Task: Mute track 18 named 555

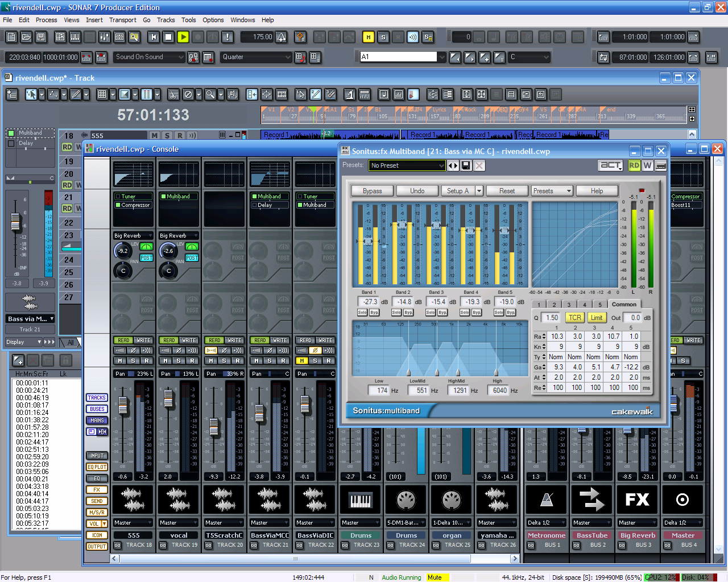Action: (x=155, y=135)
